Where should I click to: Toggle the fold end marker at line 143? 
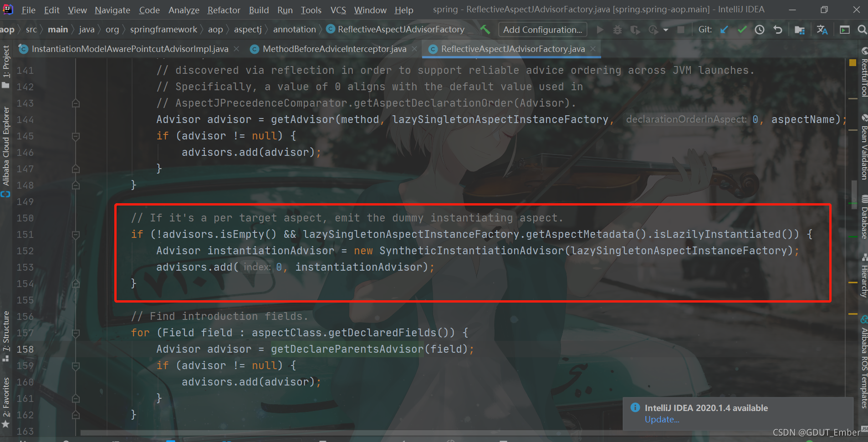[x=76, y=103]
